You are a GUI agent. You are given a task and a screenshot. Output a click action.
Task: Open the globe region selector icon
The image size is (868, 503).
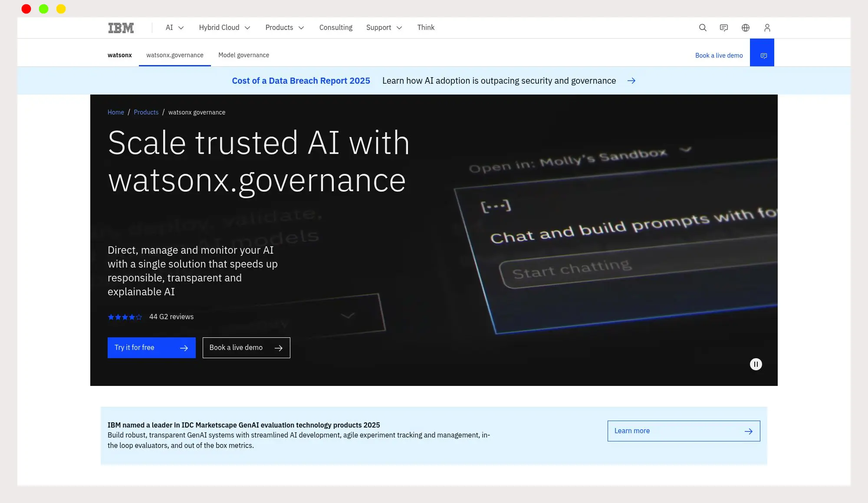(x=746, y=28)
